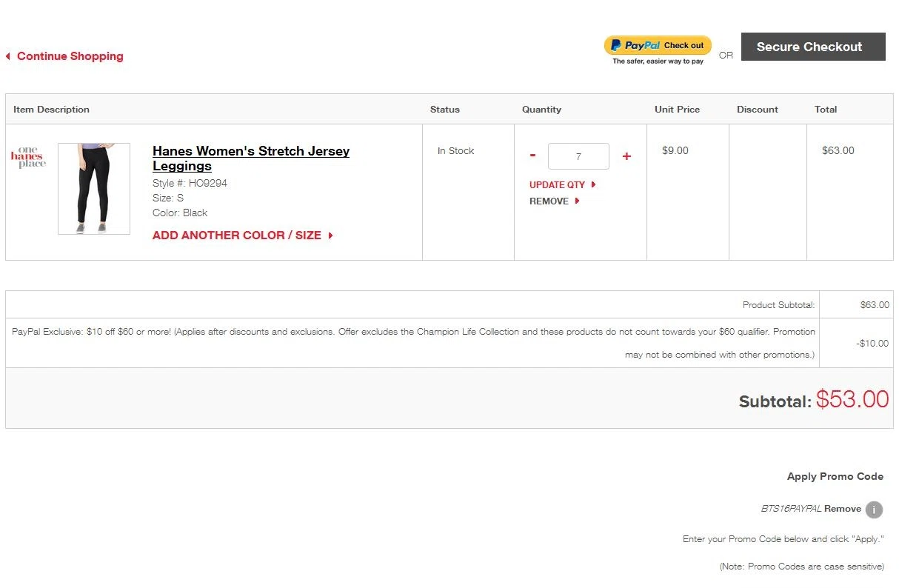Click the Unit Price column header
Image resolution: width=899 pixels, height=588 pixels.
(x=677, y=110)
